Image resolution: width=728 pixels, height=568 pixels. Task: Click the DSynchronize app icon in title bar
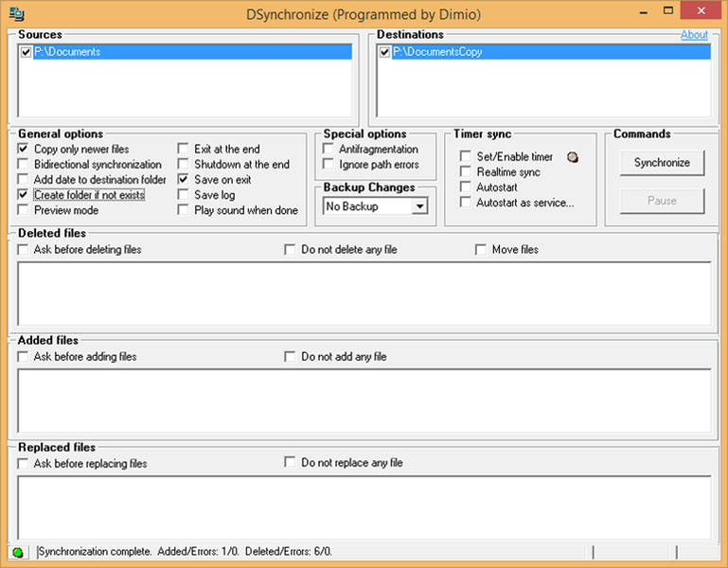tap(17, 14)
